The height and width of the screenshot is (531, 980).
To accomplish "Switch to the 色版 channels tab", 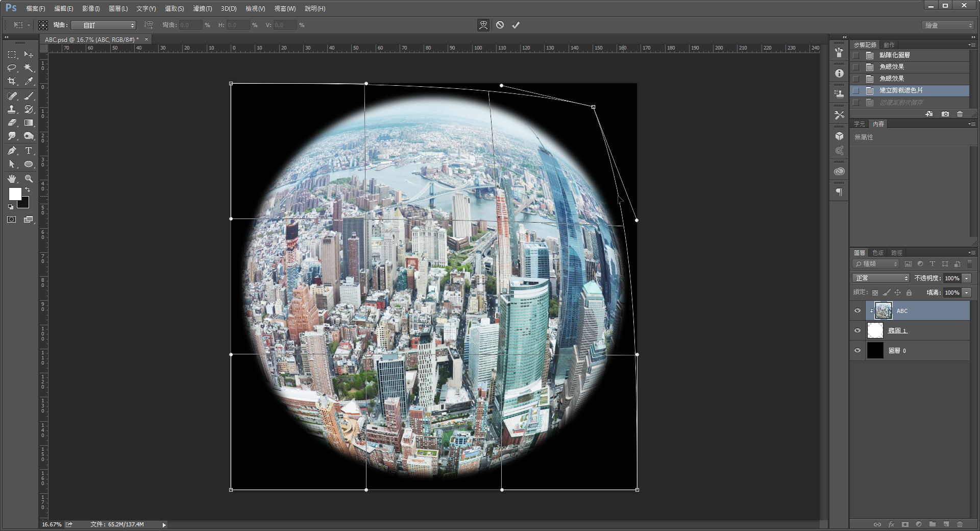I will [x=878, y=253].
